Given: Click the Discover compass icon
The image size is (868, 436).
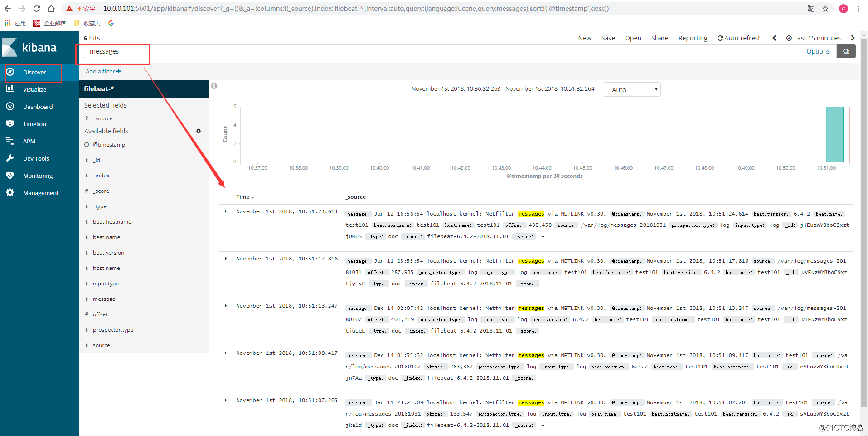Looking at the screenshot, I should click(x=10, y=72).
